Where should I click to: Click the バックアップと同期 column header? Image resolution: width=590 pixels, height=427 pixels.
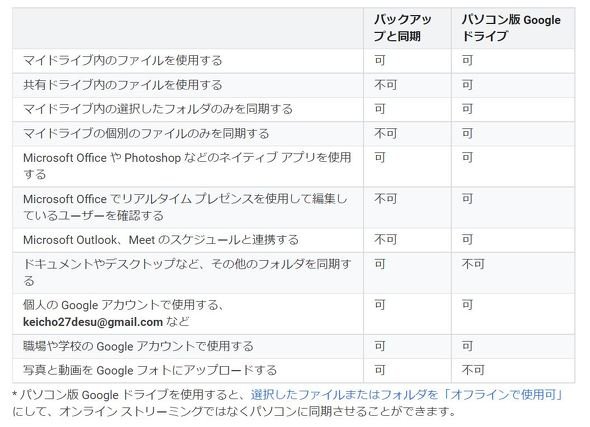(403, 28)
